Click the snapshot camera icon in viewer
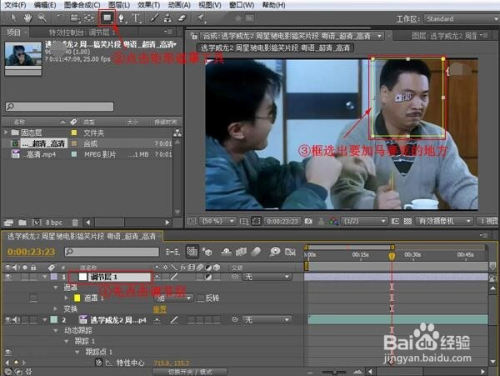Screen dimensions: 500x376 (309, 221)
